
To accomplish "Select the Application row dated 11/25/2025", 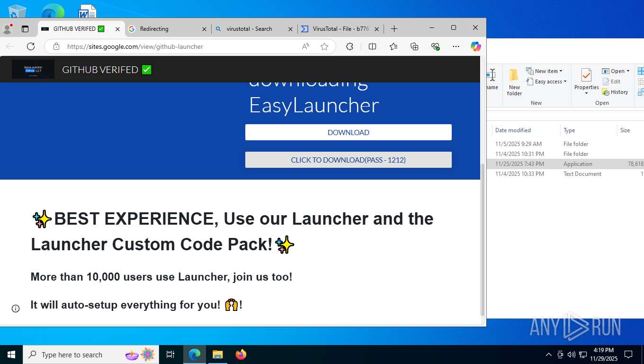I will 565,164.
